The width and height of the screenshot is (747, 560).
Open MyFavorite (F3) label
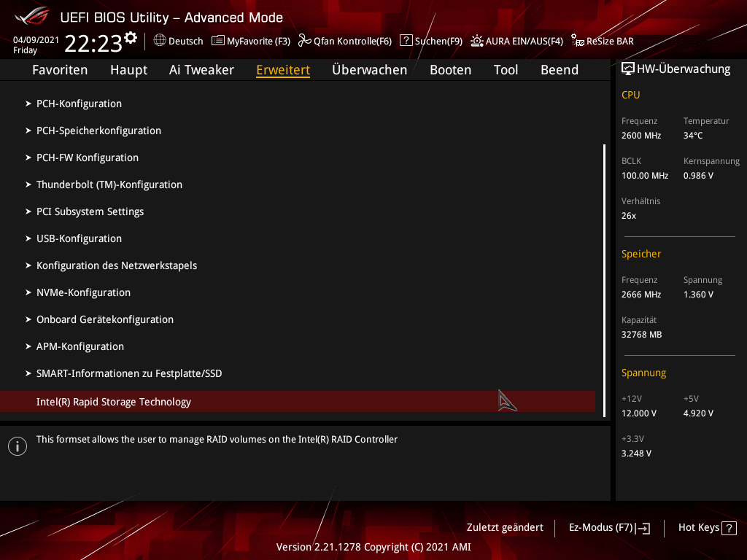259,41
